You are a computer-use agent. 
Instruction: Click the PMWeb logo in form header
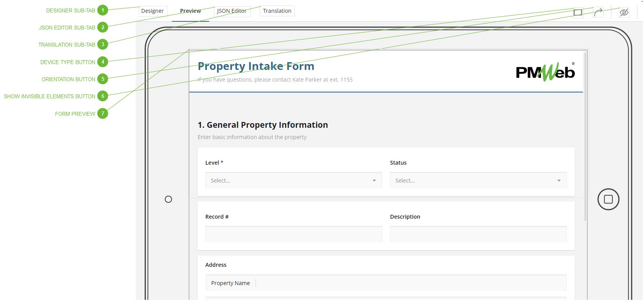[545, 72]
